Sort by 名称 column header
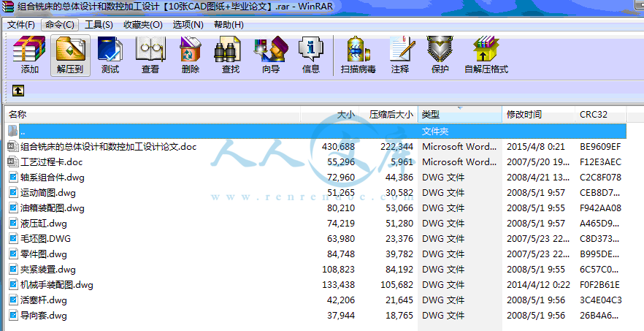Image resolution: width=644 pixels, height=331 pixels. pyautogui.click(x=152, y=114)
